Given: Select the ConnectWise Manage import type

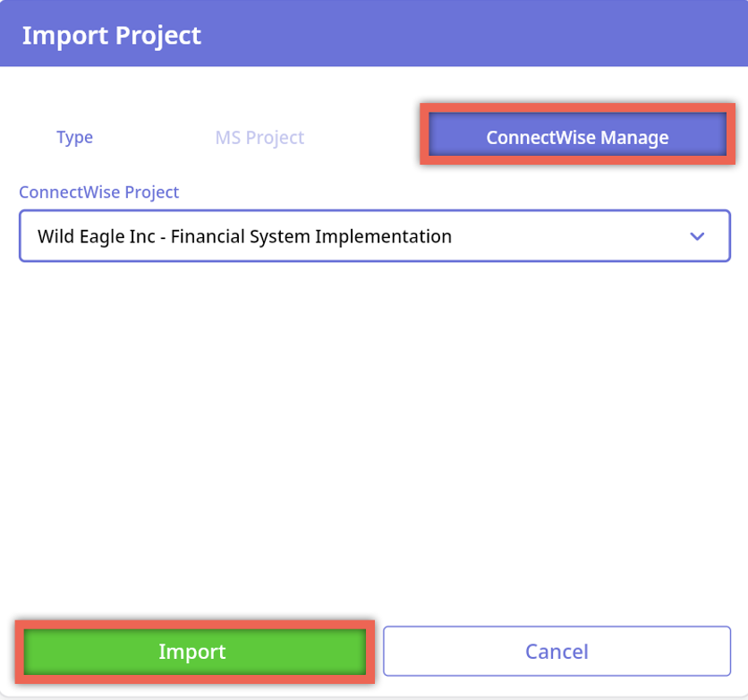Looking at the screenshot, I should point(577,138).
